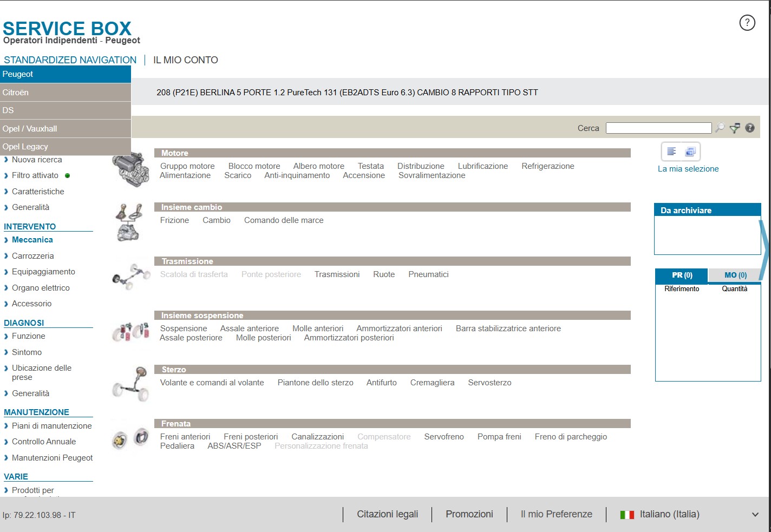This screenshot has height=532, width=771.
Task: Select Accessorio in sidebar
Action: pos(32,304)
